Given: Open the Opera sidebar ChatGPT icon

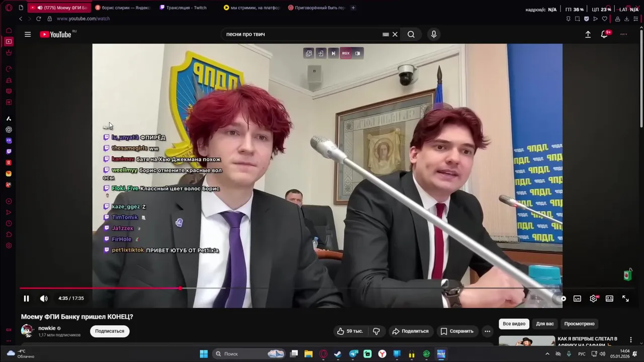Looking at the screenshot, I should (x=9, y=130).
